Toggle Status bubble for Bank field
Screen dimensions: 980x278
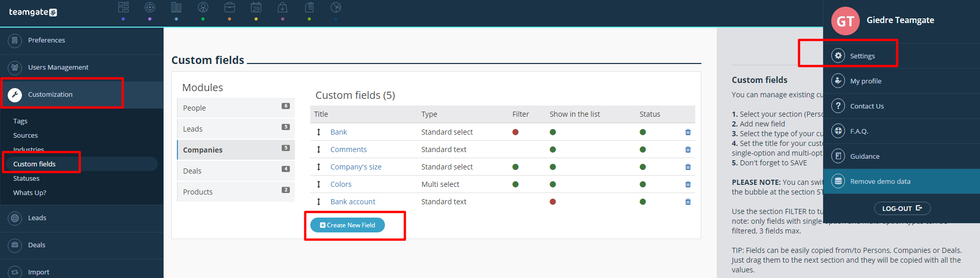tap(643, 132)
